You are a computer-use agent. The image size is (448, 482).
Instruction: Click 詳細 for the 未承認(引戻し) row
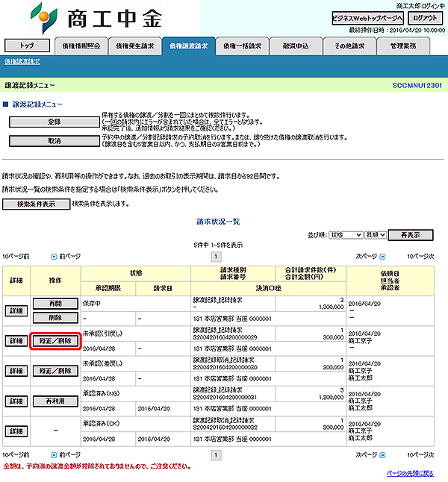click(x=16, y=341)
